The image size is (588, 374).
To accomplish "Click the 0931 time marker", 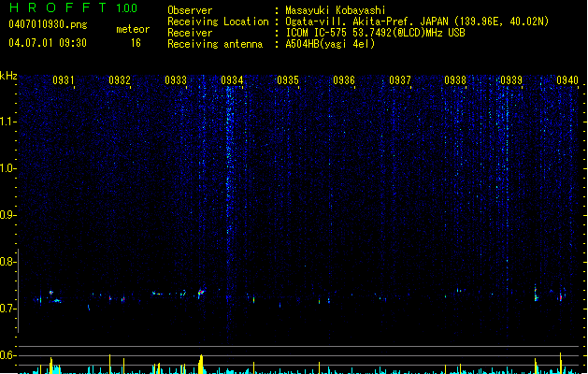I will [63, 80].
